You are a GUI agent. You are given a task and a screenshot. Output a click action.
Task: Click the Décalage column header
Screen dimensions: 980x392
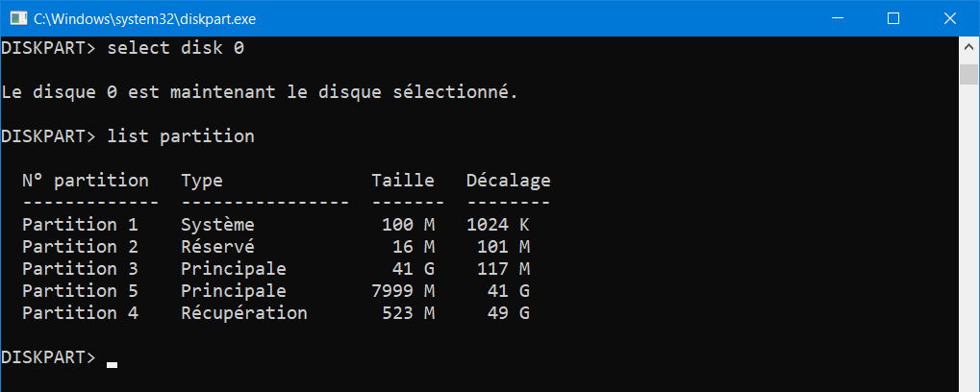click(509, 181)
